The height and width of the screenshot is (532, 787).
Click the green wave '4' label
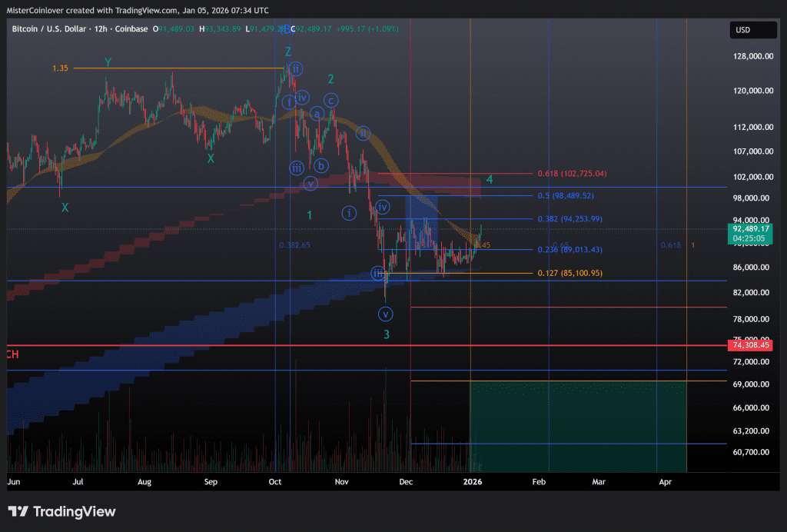point(490,180)
